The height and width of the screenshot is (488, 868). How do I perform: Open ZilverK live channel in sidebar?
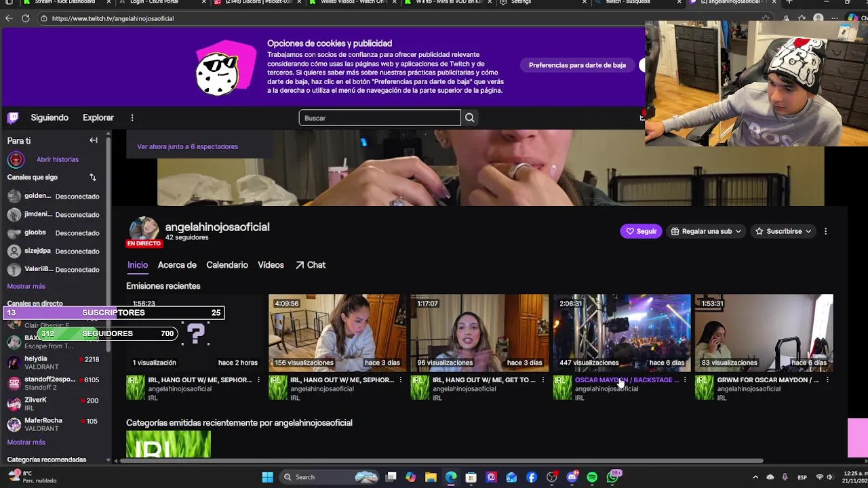(x=54, y=404)
